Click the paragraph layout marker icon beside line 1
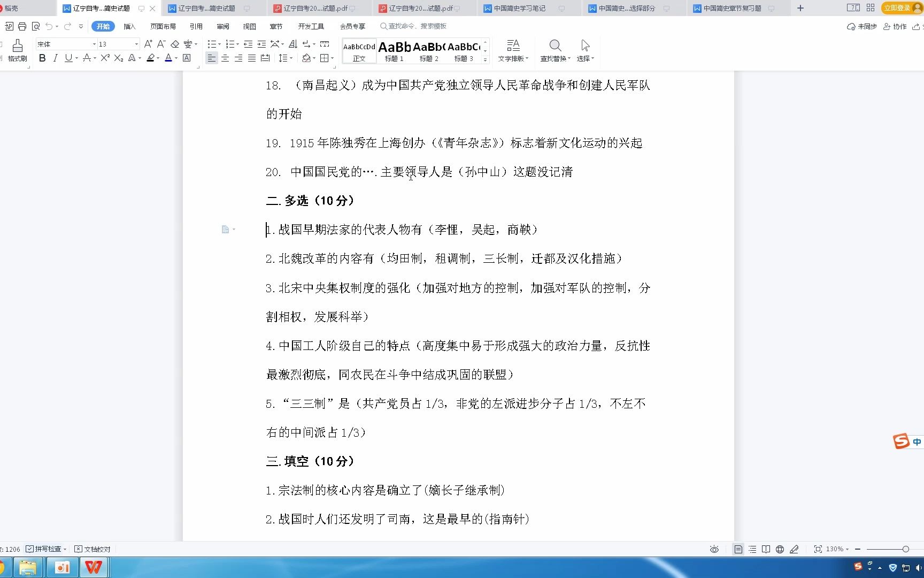Viewport: 924px width, 578px height. [225, 230]
